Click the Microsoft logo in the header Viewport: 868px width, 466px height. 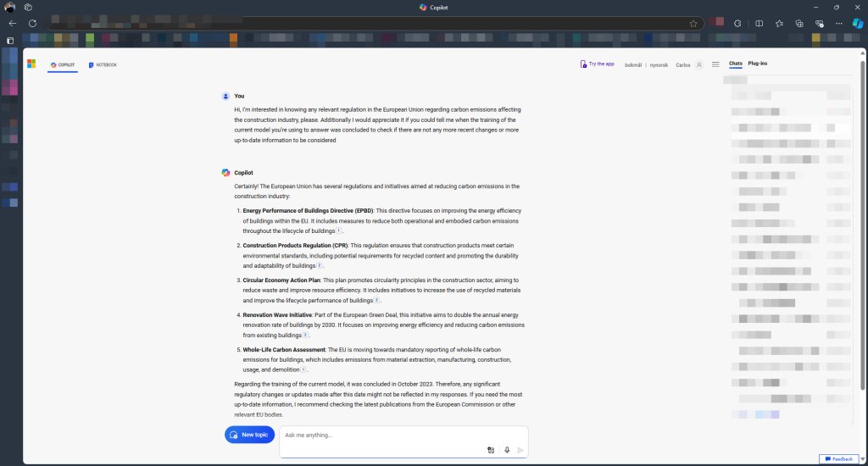pos(31,64)
